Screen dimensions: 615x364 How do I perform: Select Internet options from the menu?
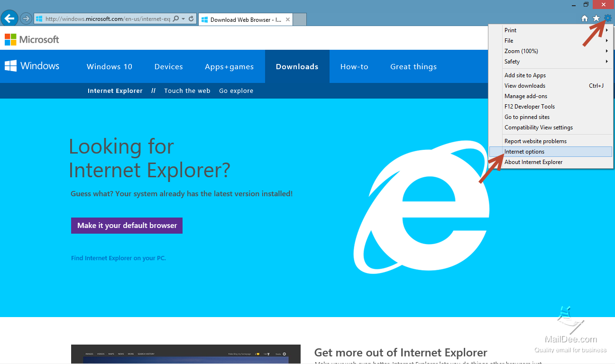click(524, 151)
